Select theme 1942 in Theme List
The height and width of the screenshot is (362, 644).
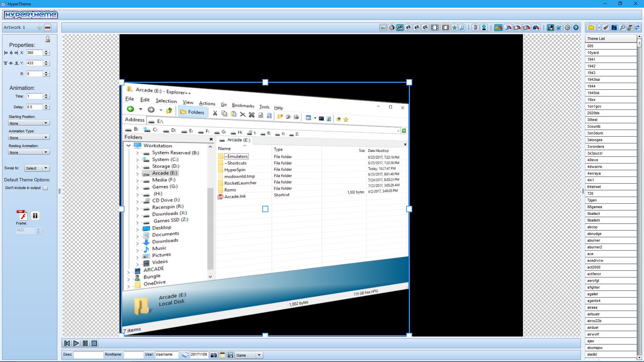click(x=611, y=66)
